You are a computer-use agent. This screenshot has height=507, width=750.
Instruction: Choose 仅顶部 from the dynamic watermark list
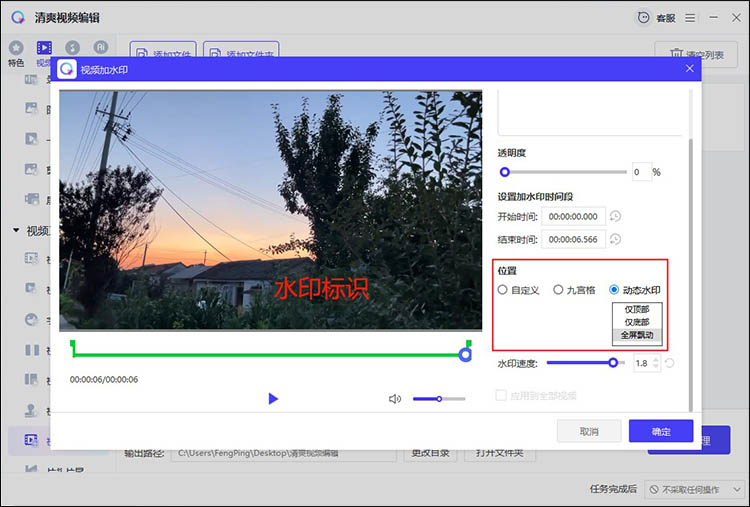637,309
